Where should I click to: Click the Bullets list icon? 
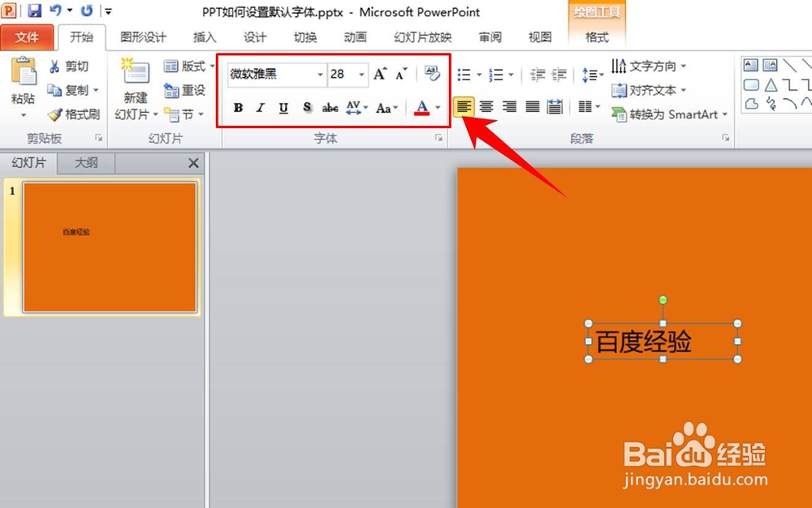[x=464, y=75]
